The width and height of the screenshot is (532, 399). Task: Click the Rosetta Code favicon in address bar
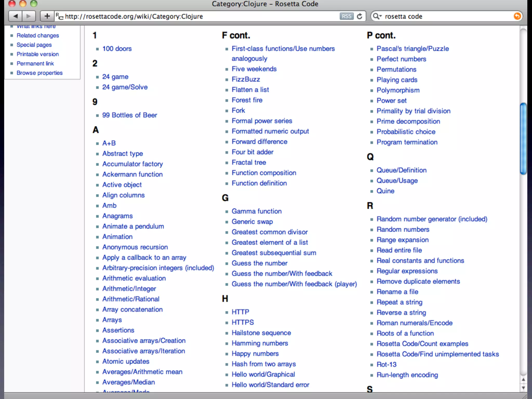59,16
